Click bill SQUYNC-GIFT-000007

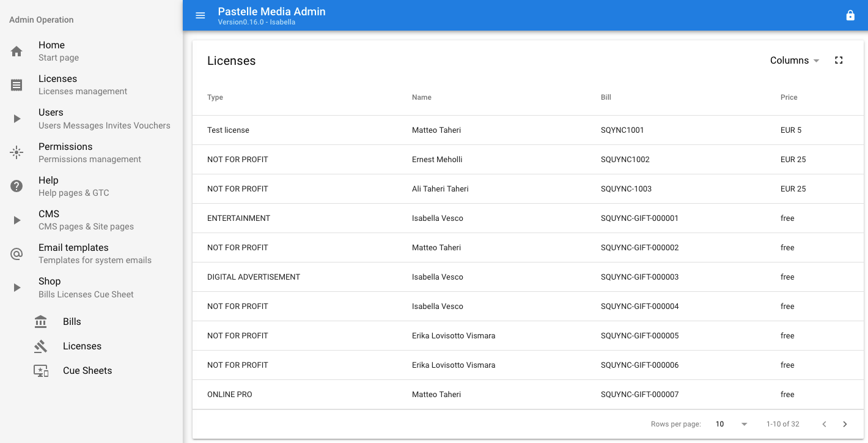tap(639, 395)
